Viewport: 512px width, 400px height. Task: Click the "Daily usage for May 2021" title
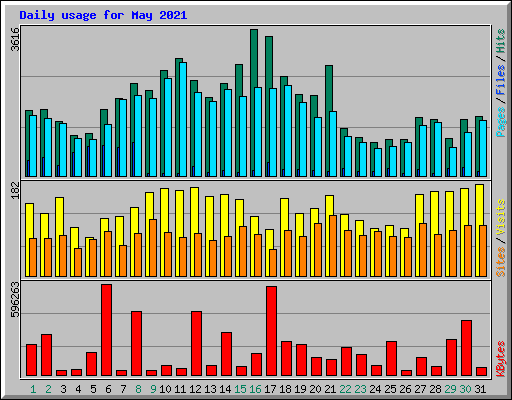point(103,15)
